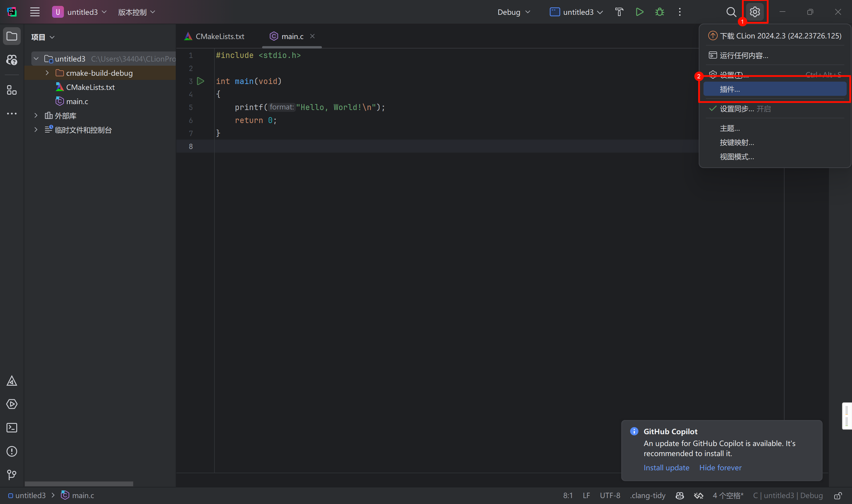Click .clang-tidy status bar widget
Image resolution: width=852 pixels, height=504 pixels.
click(x=648, y=495)
